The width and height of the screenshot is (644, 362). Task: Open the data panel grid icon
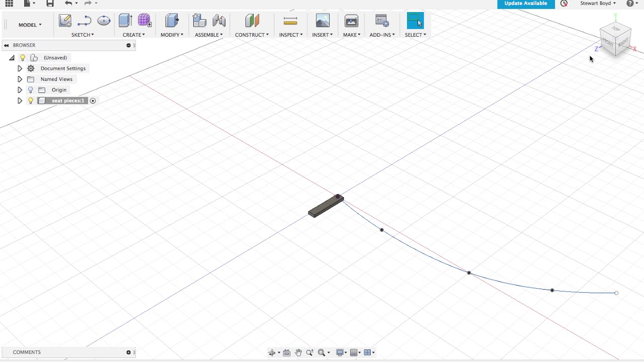pos(9,3)
